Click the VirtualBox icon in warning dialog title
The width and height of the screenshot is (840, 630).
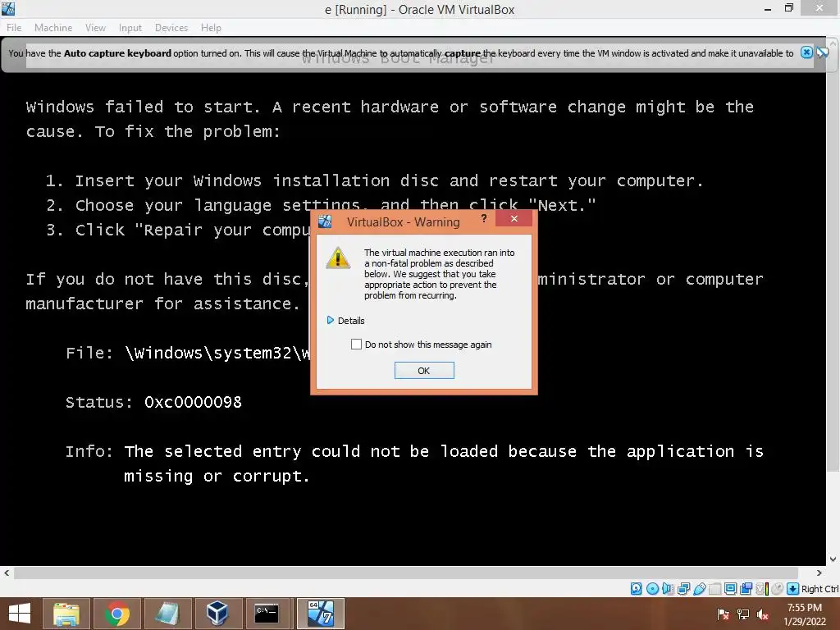coord(325,221)
